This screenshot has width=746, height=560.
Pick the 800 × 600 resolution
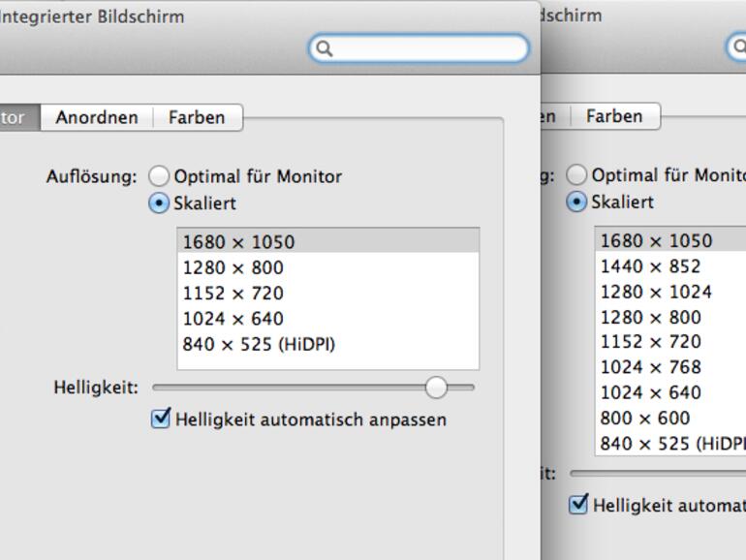(x=645, y=418)
